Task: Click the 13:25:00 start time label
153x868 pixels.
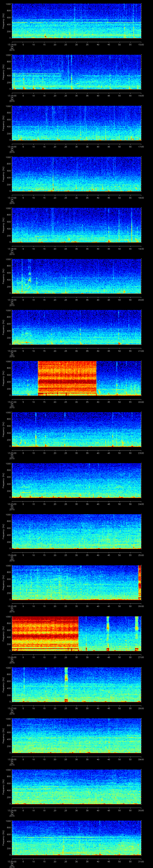Action: (x=12, y=606)
